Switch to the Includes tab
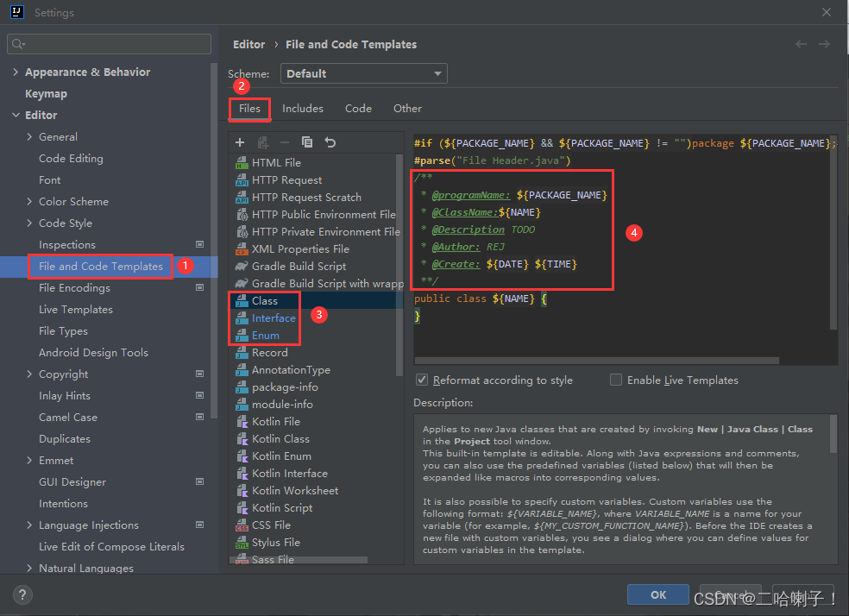The image size is (849, 616). click(x=303, y=109)
